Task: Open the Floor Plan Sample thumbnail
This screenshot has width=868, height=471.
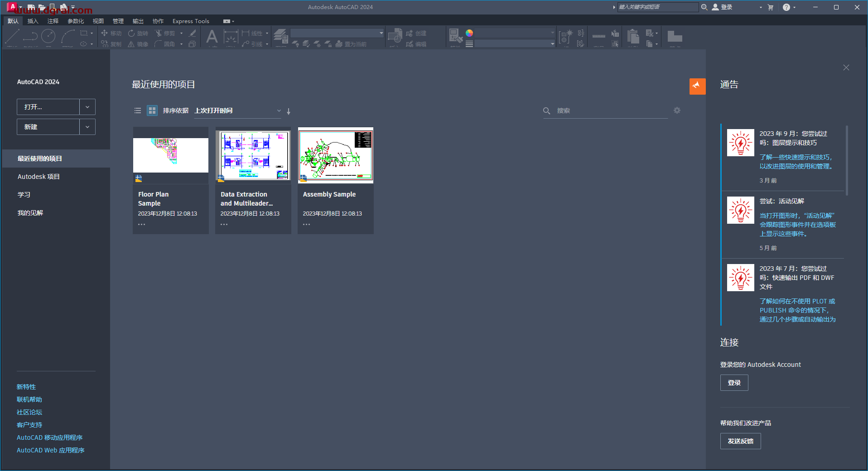Action: point(171,155)
